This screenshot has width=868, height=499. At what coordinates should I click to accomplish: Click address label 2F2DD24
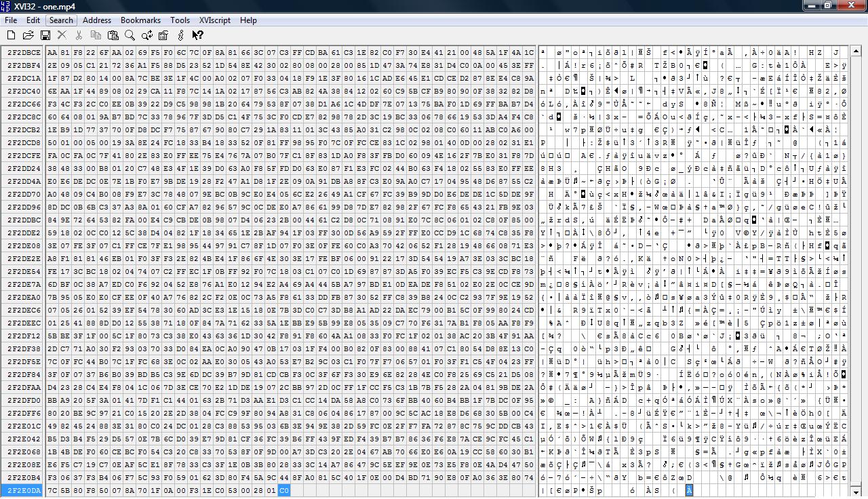click(x=24, y=168)
